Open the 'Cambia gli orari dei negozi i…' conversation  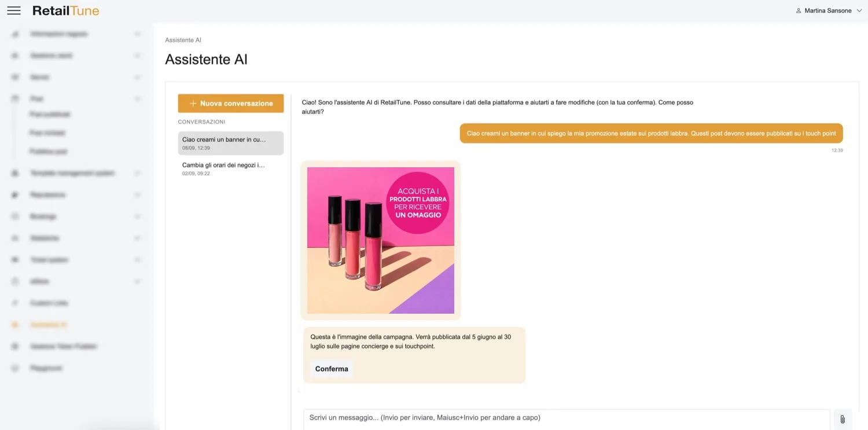[231, 168]
